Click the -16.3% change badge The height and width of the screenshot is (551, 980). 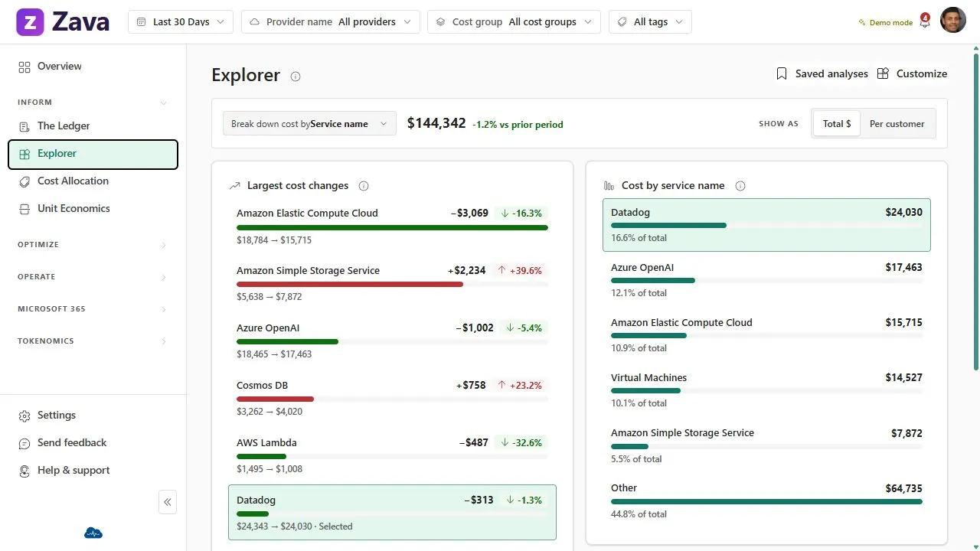521,214
